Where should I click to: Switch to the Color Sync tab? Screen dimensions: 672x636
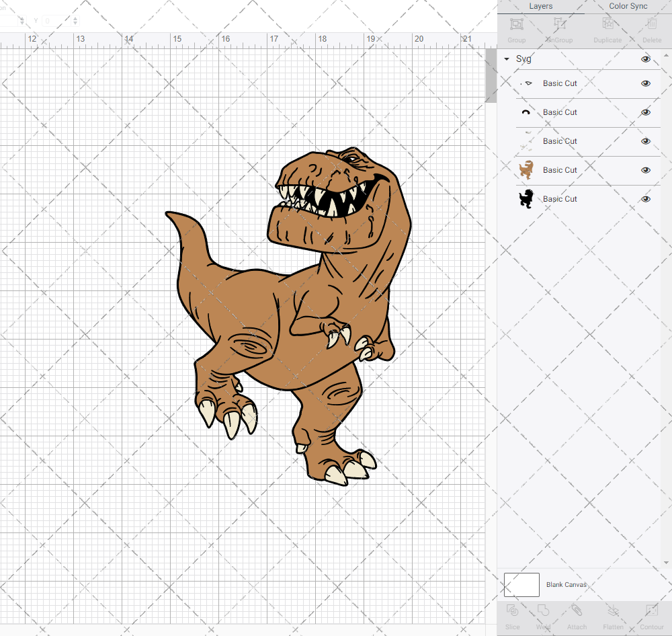628,6
